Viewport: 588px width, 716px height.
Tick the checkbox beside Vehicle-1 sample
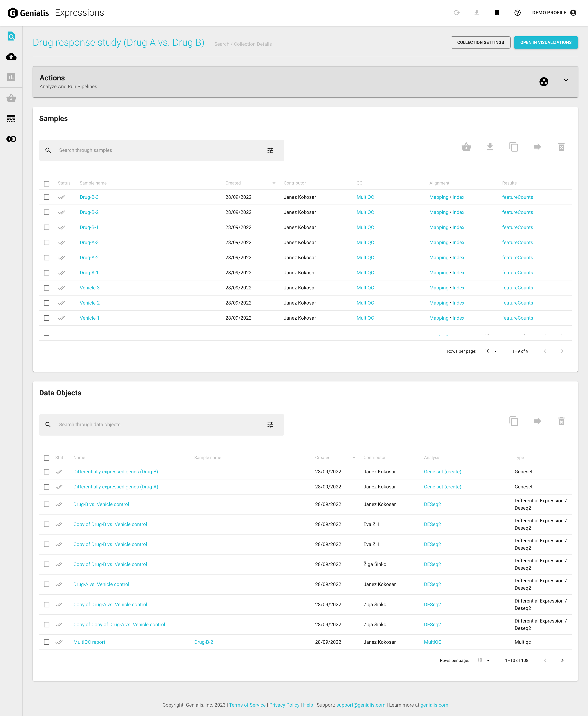click(47, 318)
